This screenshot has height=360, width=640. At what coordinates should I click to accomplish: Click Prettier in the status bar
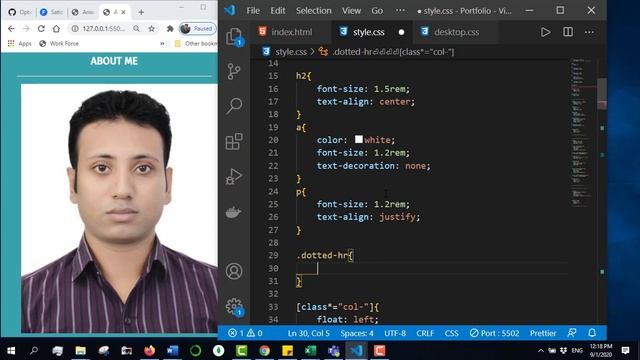(543, 333)
